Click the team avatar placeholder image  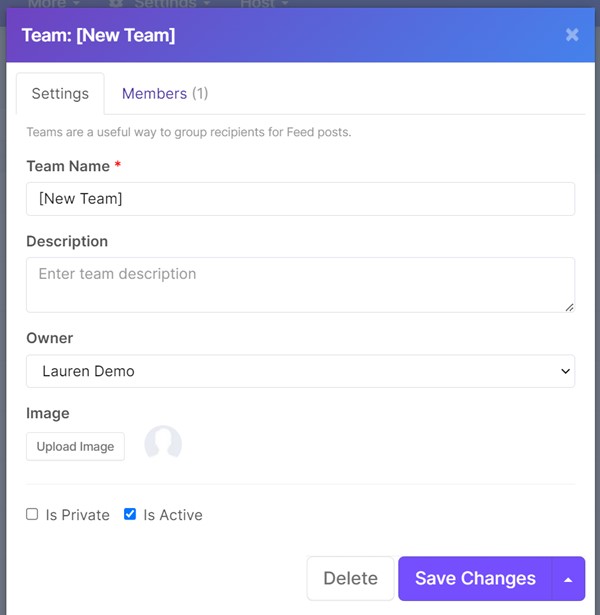163,443
